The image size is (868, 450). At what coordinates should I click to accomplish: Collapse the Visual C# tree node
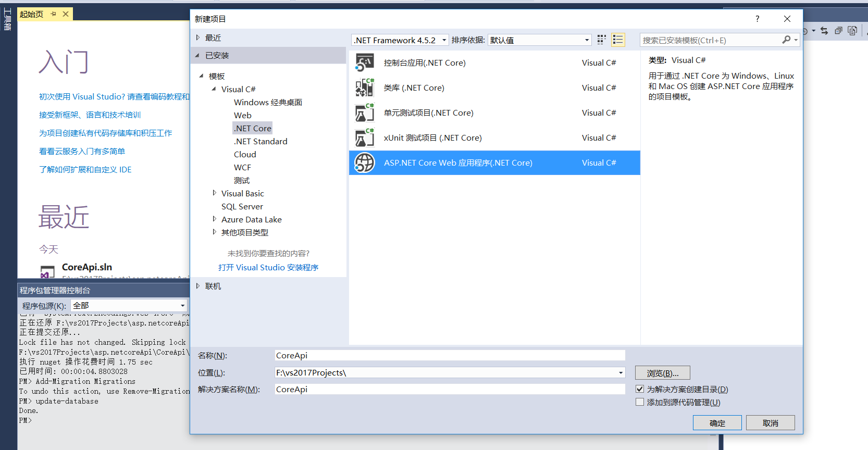214,89
